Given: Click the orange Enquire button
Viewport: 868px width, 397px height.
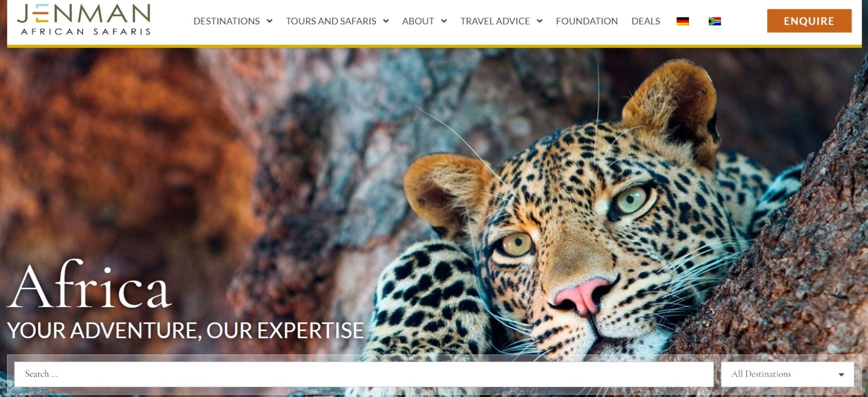Looking at the screenshot, I should 809,21.
